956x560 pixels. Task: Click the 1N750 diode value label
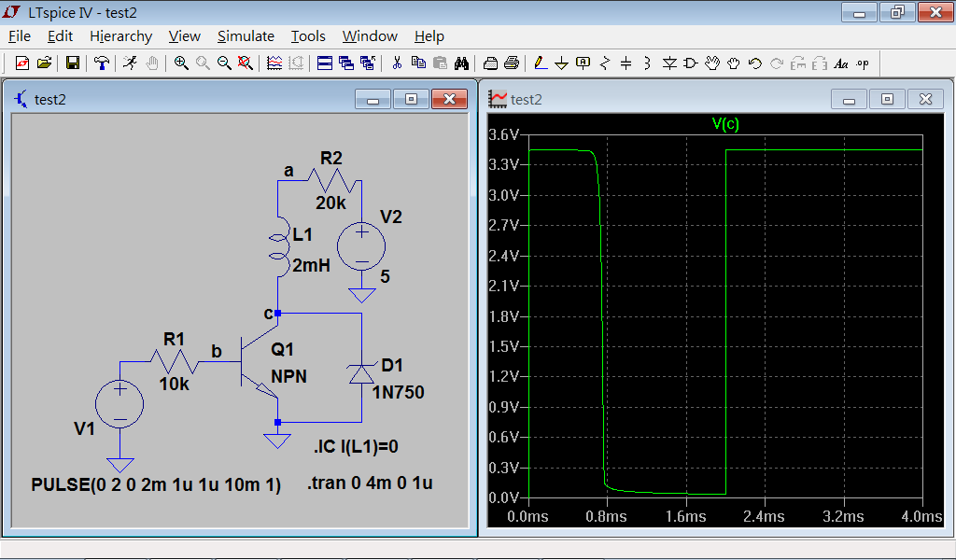[398, 392]
